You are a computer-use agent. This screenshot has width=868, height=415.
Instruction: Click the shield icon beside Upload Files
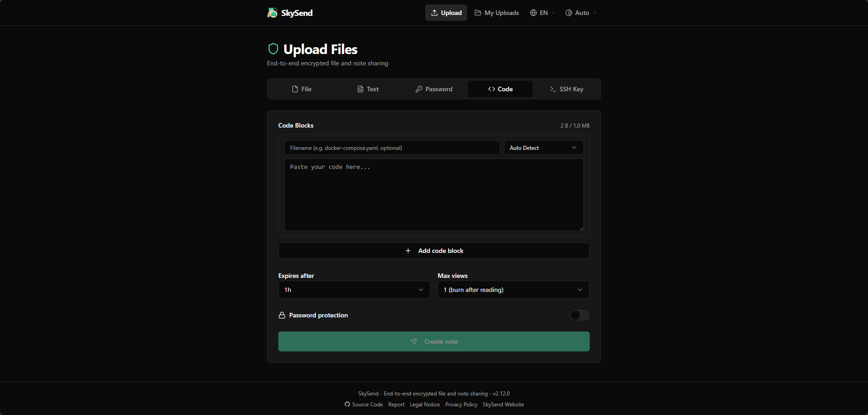pos(273,49)
